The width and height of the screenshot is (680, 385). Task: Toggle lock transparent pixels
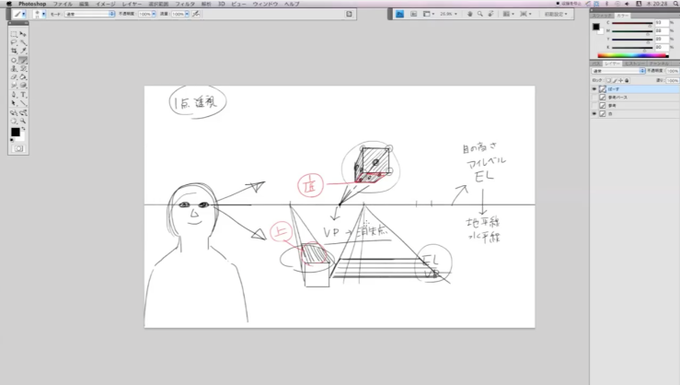coord(609,80)
